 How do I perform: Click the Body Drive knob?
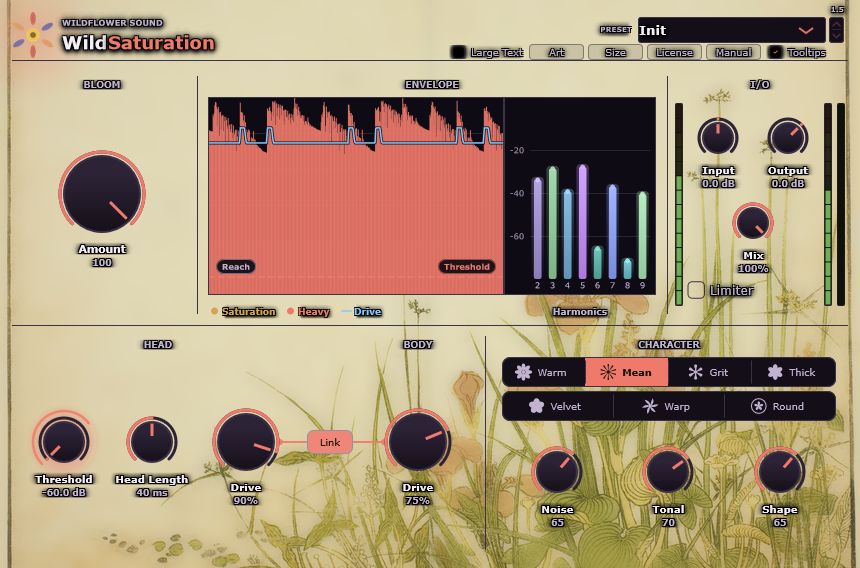(418, 441)
